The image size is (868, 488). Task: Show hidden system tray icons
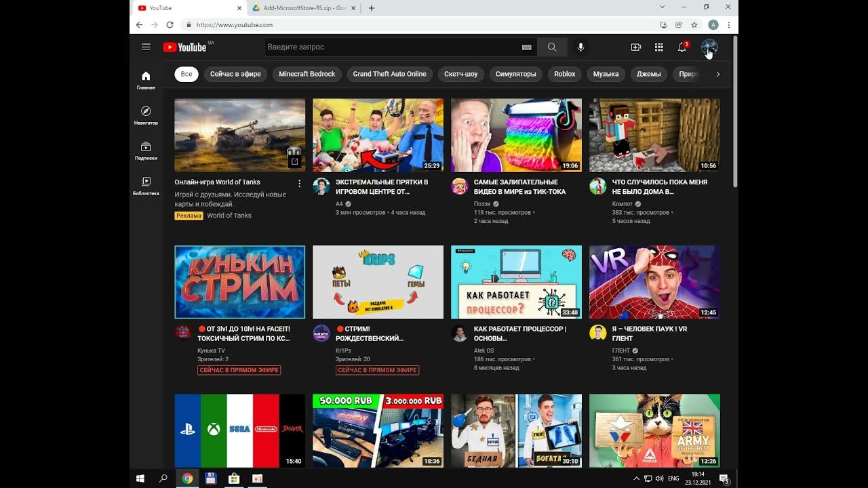[636, 479]
